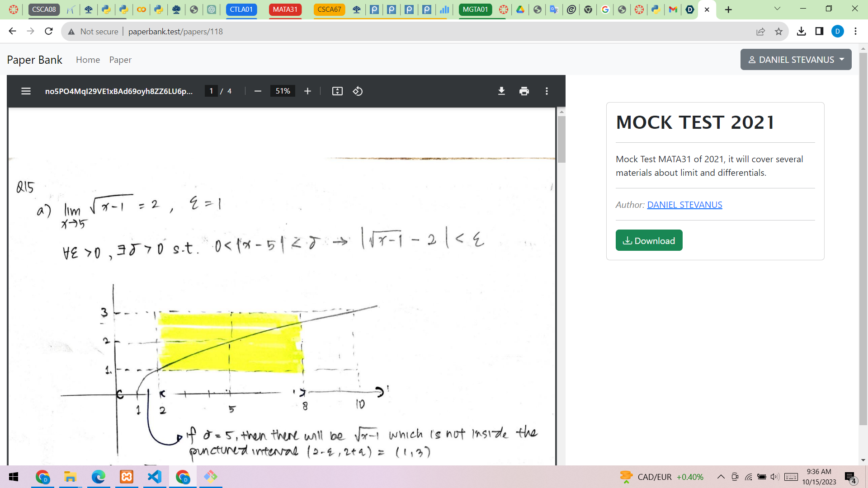The height and width of the screenshot is (488, 868).
Task: Open author DANIEL STEVANUS link
Action: coord(684,205)
